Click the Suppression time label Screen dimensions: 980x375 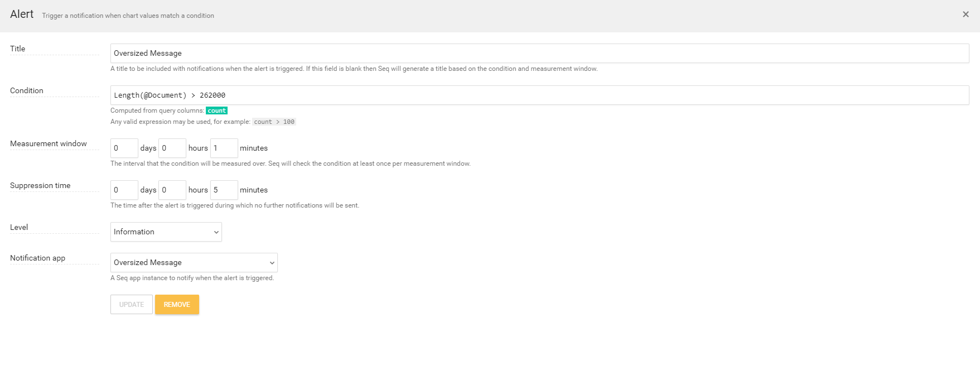[40, 185]
